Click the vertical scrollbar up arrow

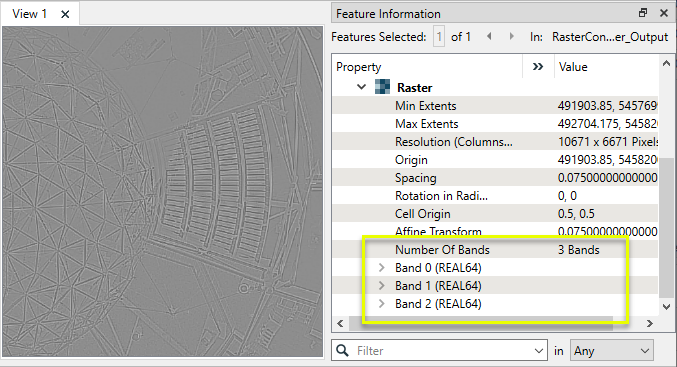pyautogui.click(x=666, y=63)
